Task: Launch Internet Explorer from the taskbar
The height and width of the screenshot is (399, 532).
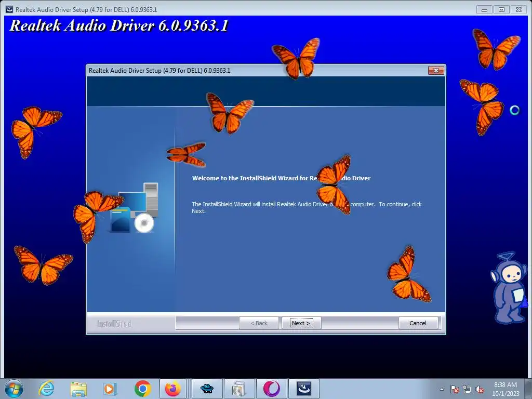Action: [x=46, y=389]
